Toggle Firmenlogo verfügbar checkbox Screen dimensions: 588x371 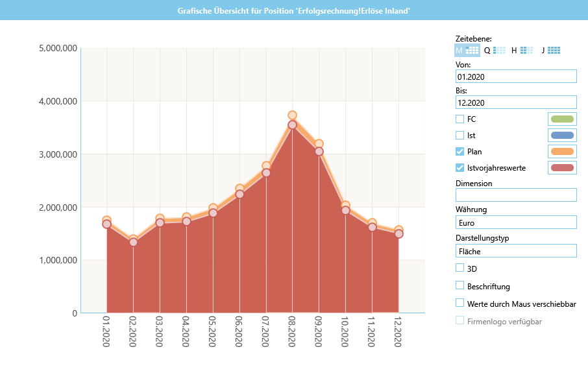[x=459, y=320]
